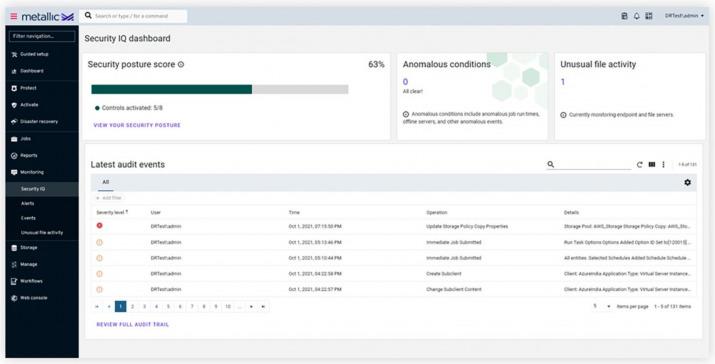
Task: Open the column chooser icon in audit events
Action: 652,165
